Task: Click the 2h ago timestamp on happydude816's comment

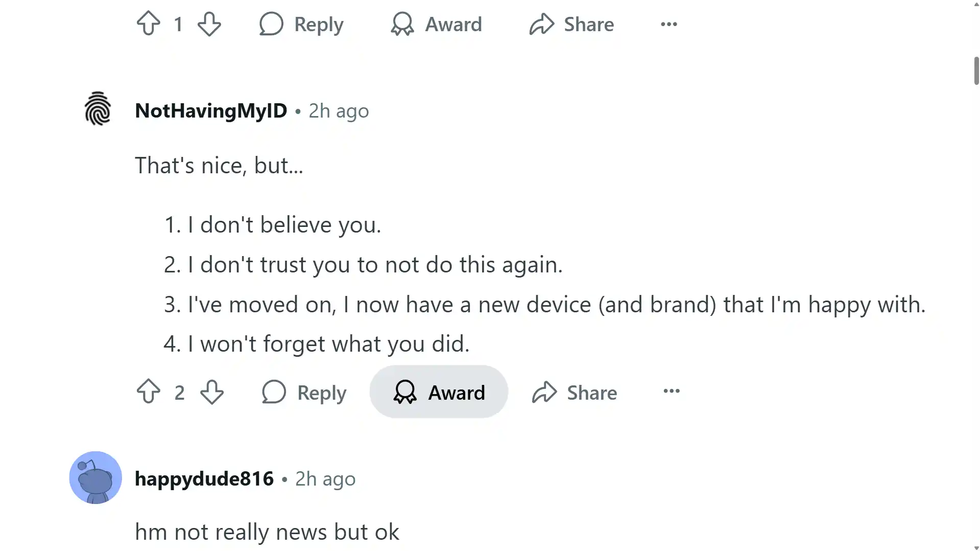Action: point(325,479)
